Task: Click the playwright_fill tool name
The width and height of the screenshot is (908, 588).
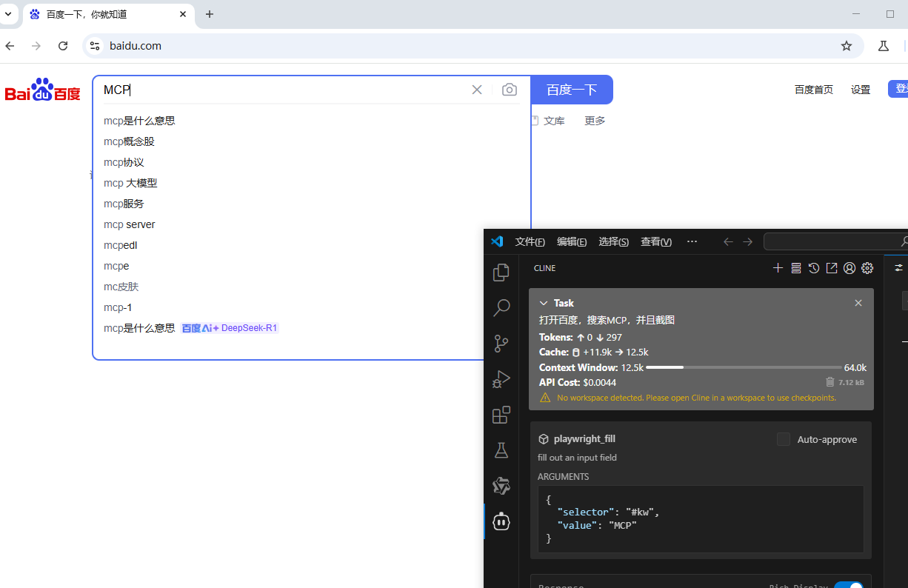Action: click(x=584, y=439)
